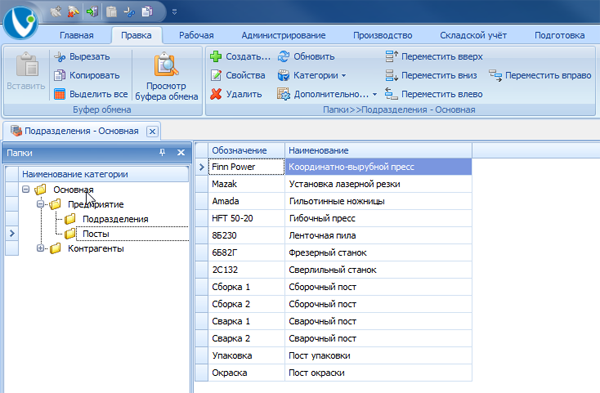The height and width of the screenshot is (393, 600).
Task: Click the green arrow door icon in quick access toolbar
Action: [92, 12]
